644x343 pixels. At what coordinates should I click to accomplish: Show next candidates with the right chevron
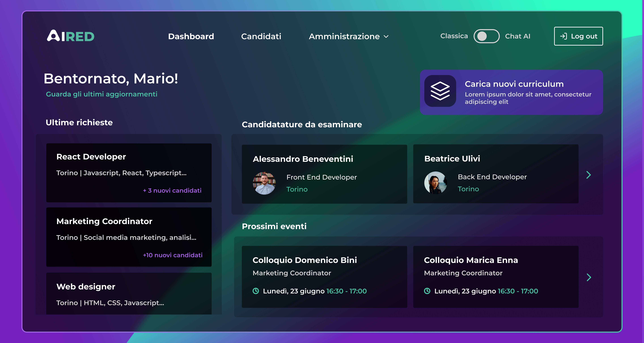(589, 175)
